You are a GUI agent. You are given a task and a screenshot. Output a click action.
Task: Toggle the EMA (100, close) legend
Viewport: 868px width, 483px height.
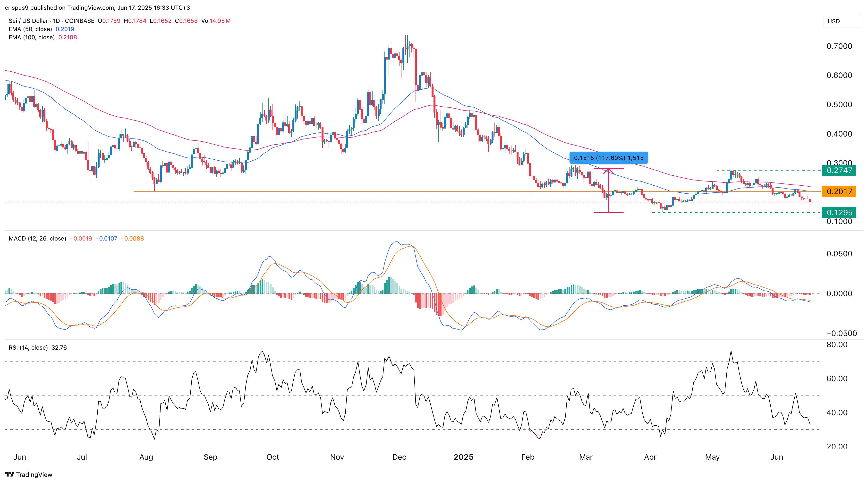click(x=32, y=37)
